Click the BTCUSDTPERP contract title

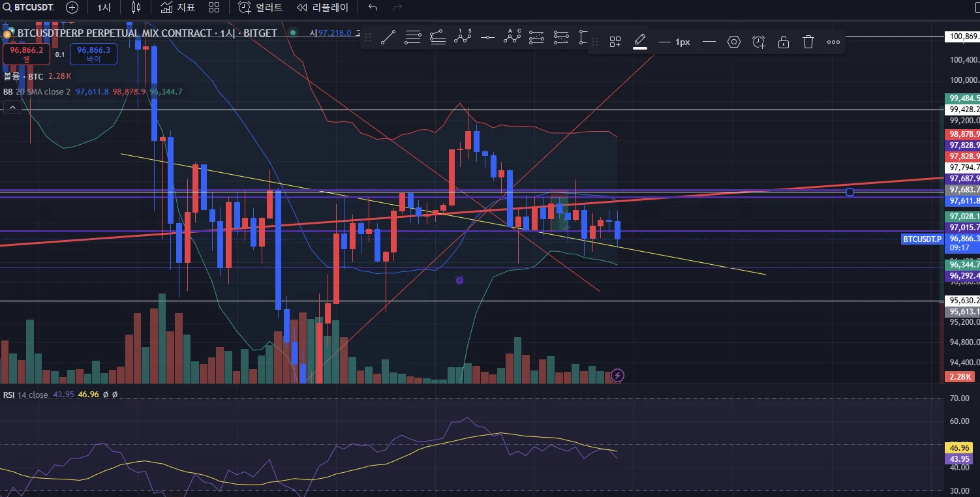[x=147, y=33]
